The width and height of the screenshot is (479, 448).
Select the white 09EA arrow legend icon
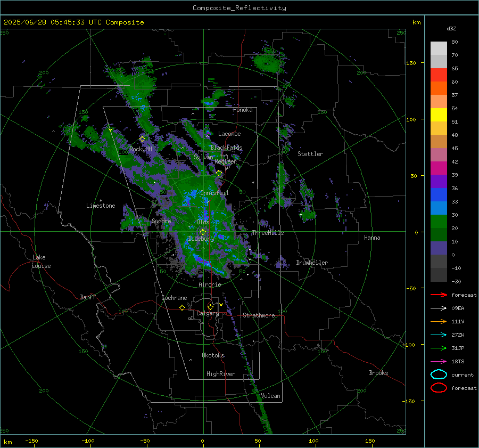439,308
